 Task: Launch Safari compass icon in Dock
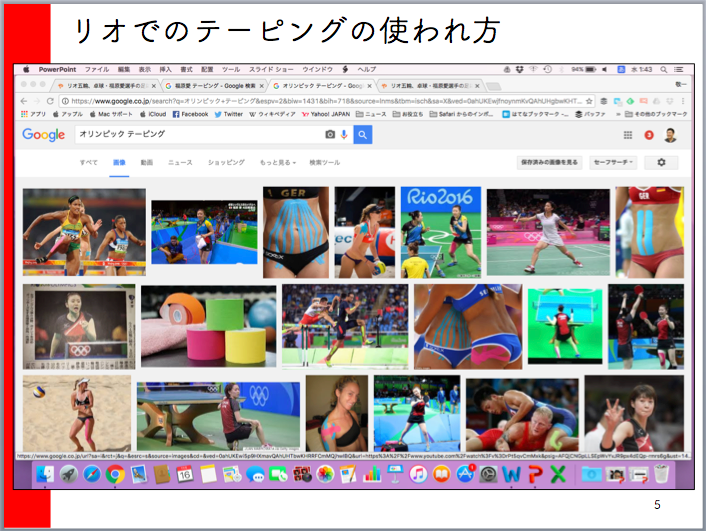(92, 475)
